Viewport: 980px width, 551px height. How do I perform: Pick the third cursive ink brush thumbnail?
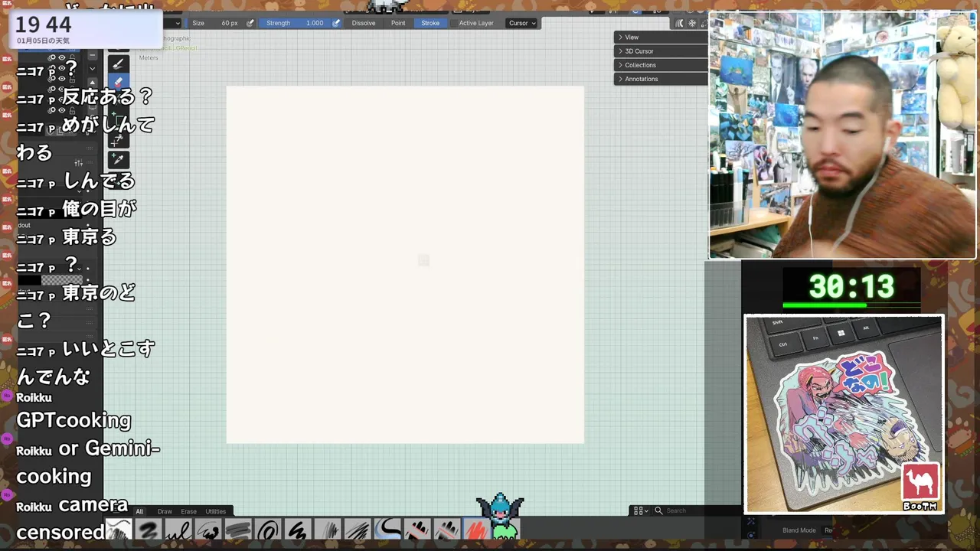point(178,530)
